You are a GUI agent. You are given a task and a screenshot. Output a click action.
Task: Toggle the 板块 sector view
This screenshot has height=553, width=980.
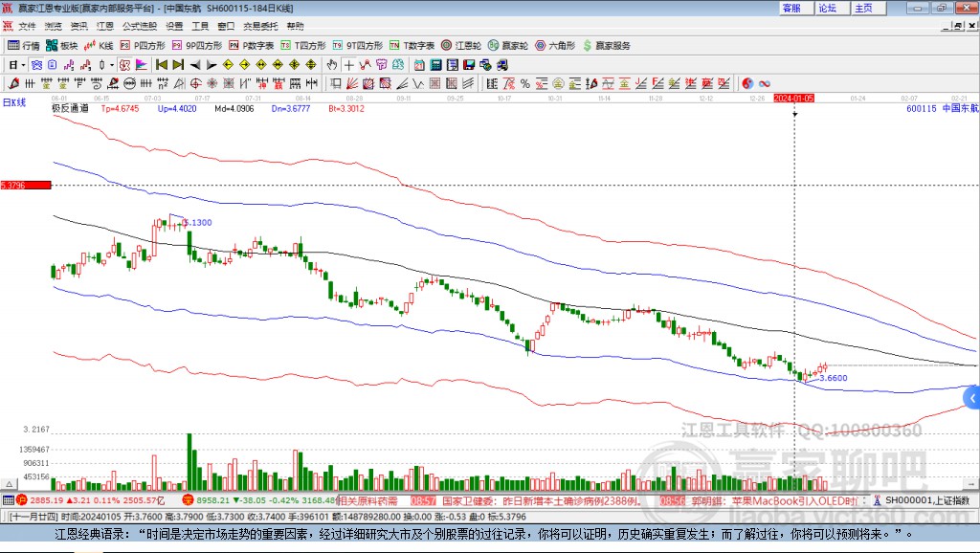(x=61, y=45)
